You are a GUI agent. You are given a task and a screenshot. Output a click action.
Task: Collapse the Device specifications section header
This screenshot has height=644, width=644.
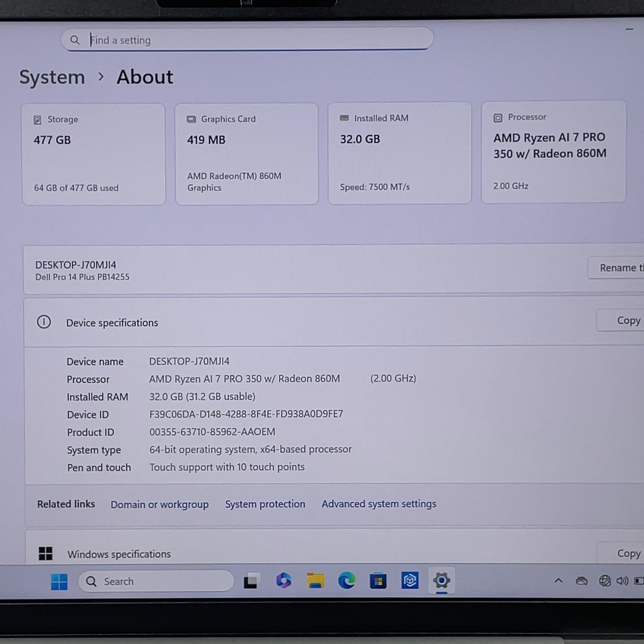click(334, 322)
